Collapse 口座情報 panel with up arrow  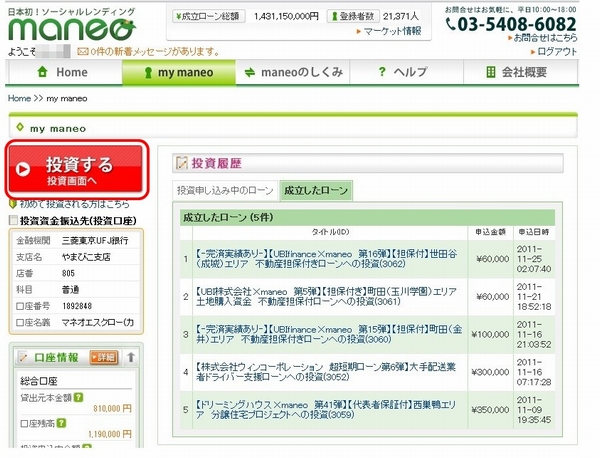131,357
